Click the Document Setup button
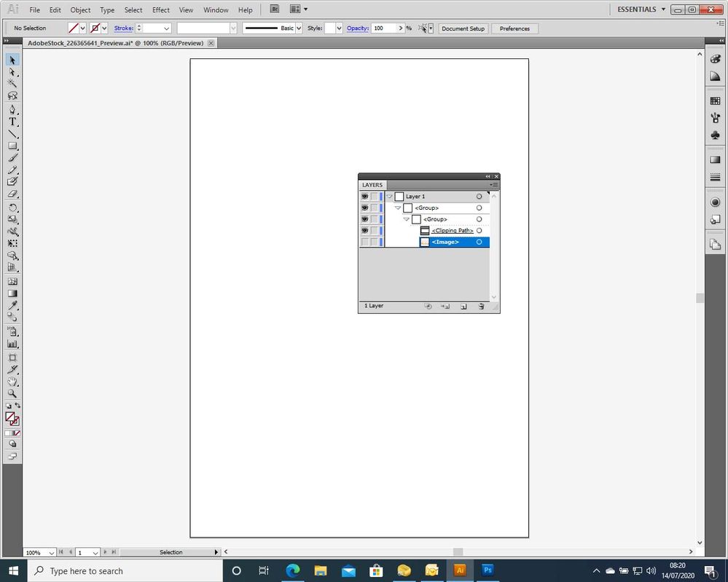The width and height of the screenshot is (728, 582). (x=463, y=28)
